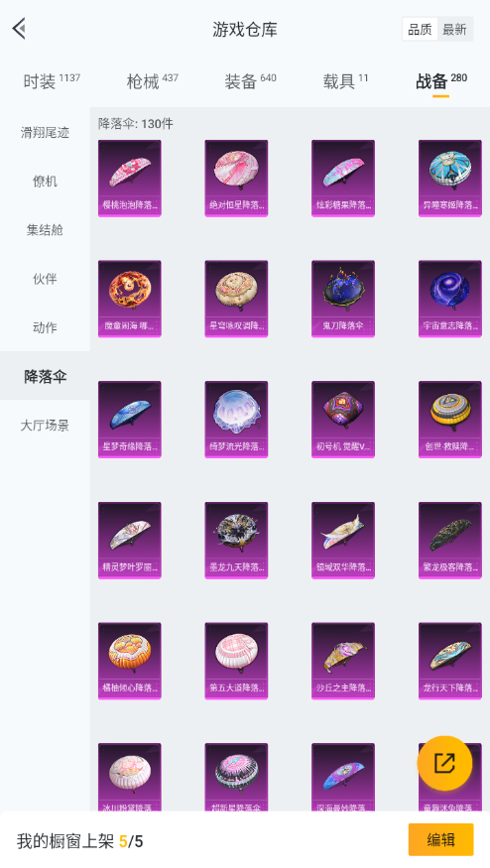Screen dimensions: 490x868
Task: Select the 创世·救赎 parachute item
Action: (x=450, y=420)
